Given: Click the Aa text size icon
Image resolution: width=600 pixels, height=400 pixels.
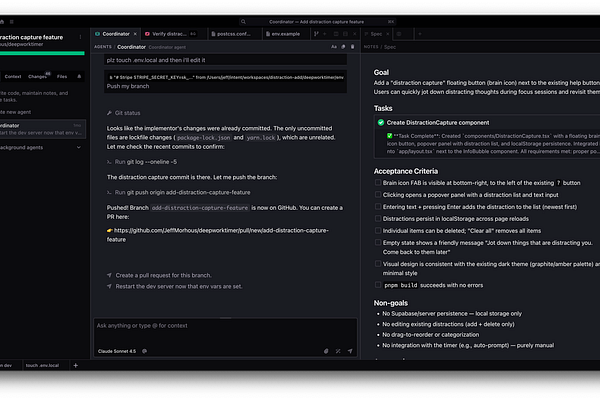Looking at the screenshot, I should tap(334, 47).
